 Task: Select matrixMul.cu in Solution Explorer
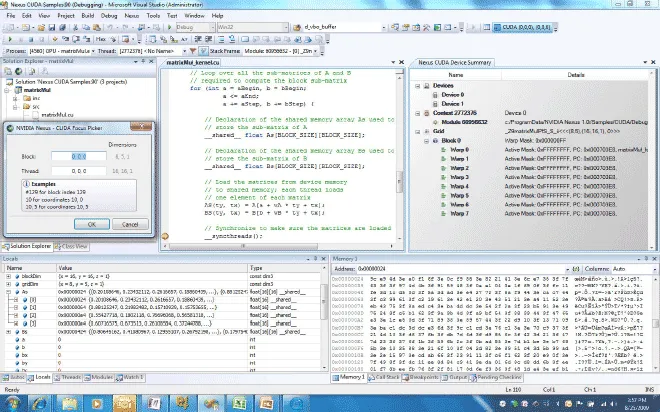tap(57, 114)
